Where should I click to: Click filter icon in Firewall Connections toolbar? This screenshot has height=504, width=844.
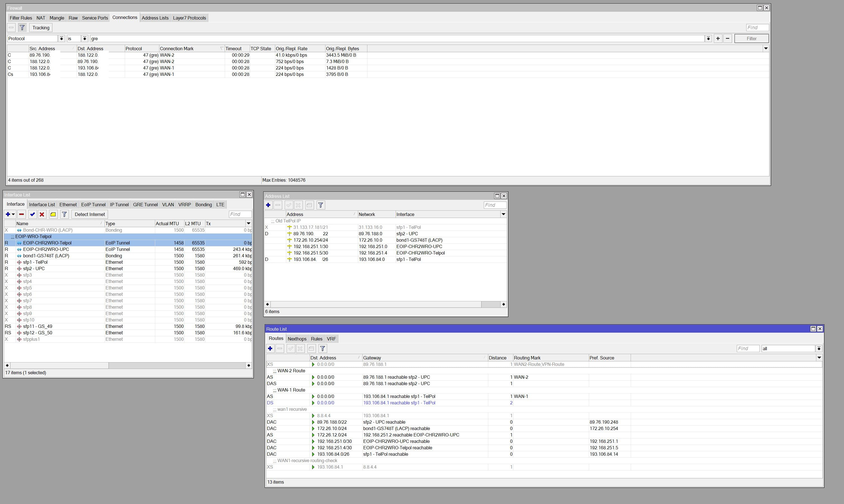click(x=22, y=28)
